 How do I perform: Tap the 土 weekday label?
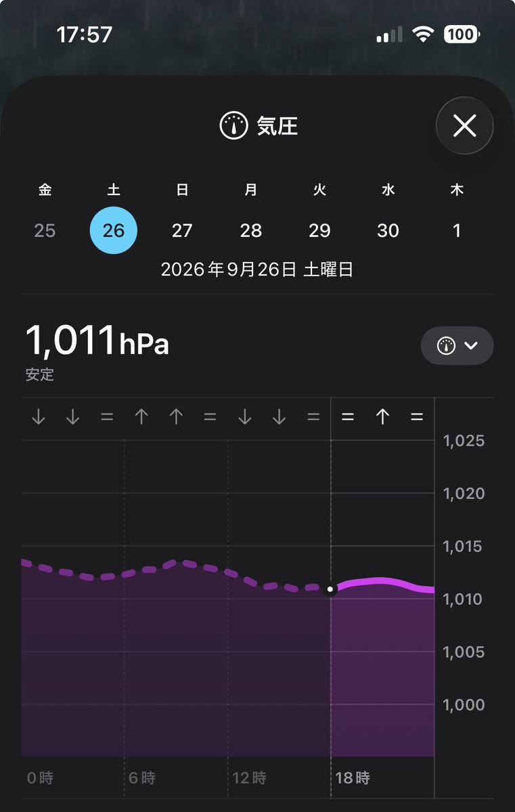[x=114, y=190]
